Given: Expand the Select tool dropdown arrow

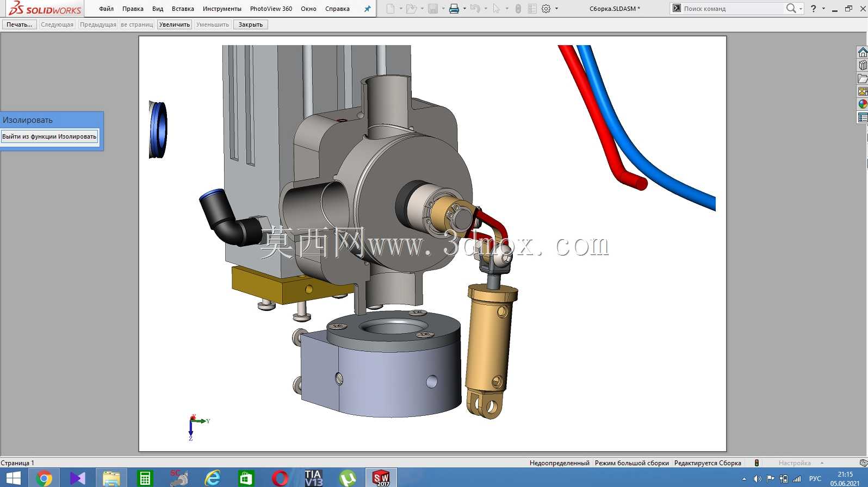Looking at the screenshot, I should tap(507, 9).
